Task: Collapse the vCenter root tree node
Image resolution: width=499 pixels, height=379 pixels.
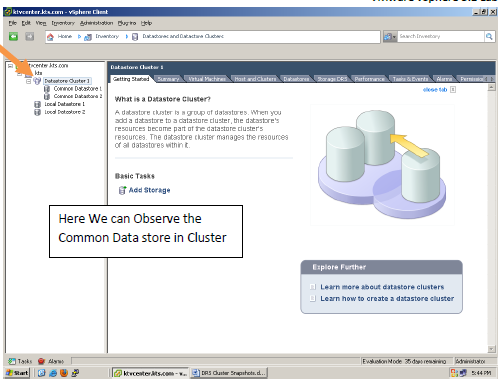Action: (x=10, y=66)
